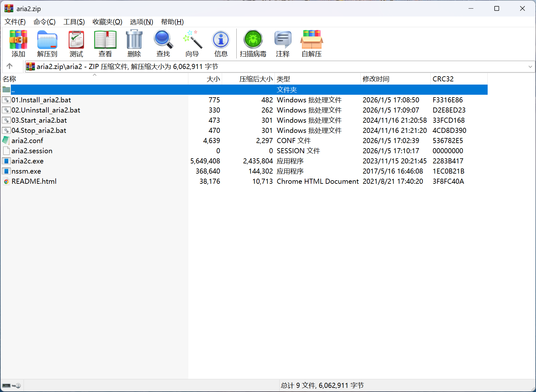Sort by 类型 column header
This screenshot has height=392, width=536.
point(317,79)
